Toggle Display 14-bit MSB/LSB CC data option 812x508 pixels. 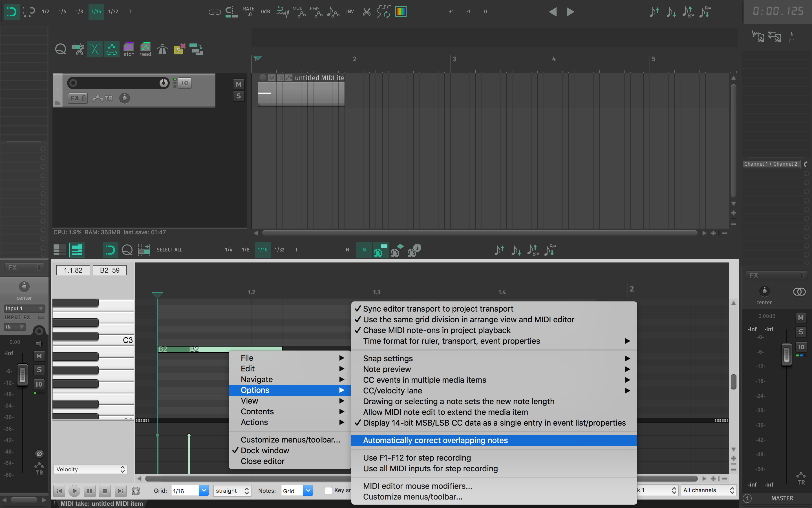(494, 423)
